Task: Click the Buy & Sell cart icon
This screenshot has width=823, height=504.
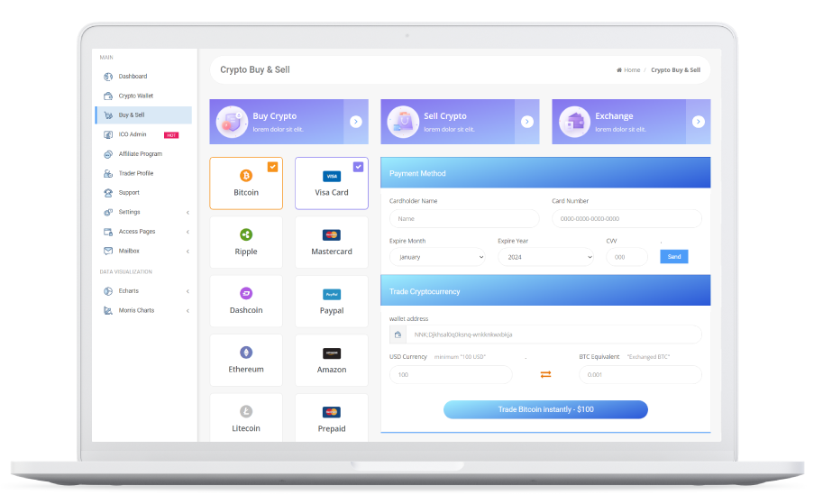Action: click(x=108, y=115)
